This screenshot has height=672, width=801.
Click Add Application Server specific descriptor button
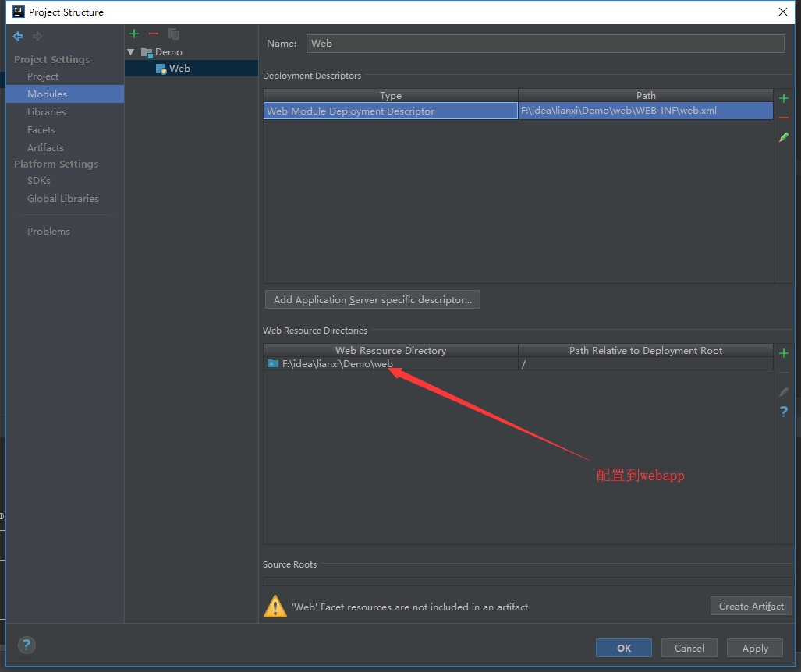pyautogui.click(x=372, y=300)
